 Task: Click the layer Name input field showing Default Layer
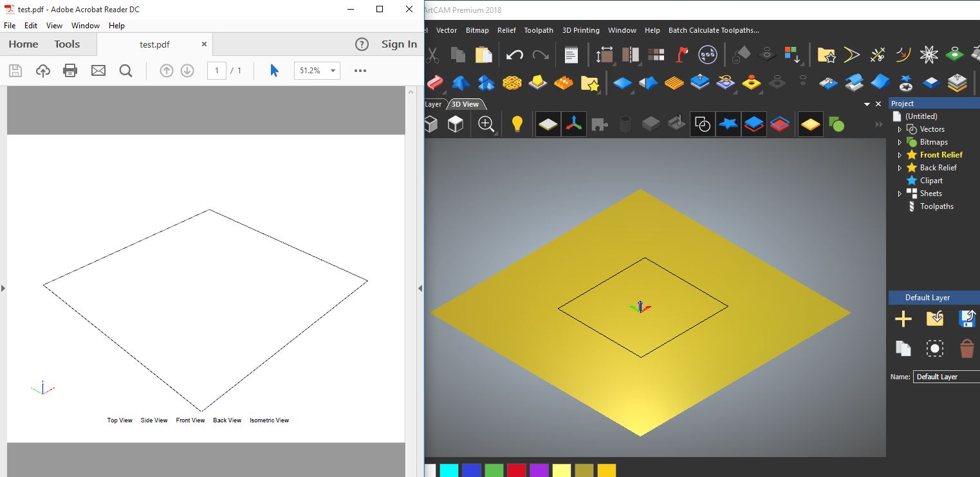(x=946, y=377)
